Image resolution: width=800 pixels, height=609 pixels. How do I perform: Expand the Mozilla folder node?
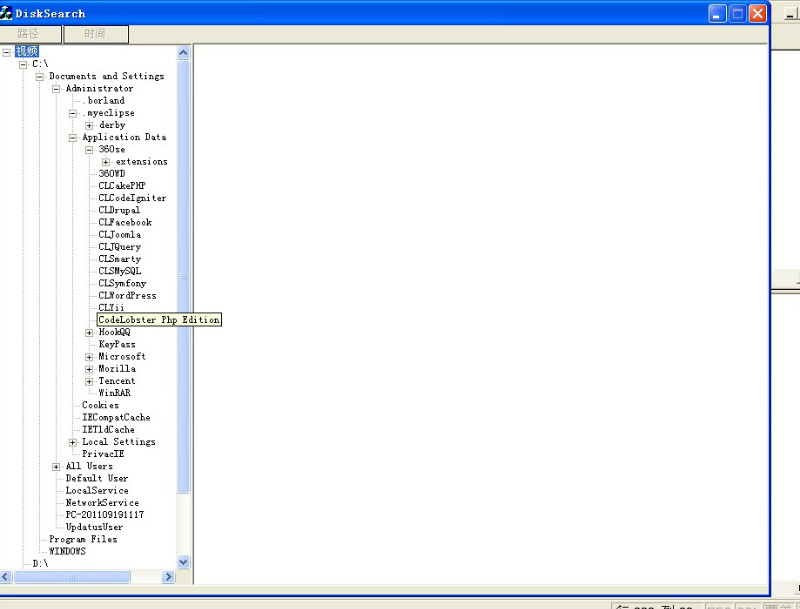tap(89, 369)
